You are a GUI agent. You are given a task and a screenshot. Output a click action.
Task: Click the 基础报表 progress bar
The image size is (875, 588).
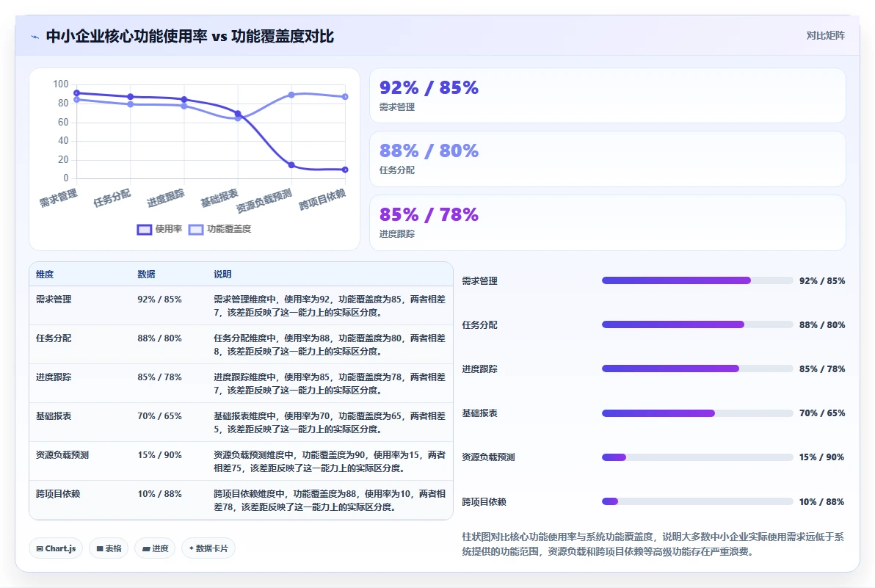click(697, 413)
